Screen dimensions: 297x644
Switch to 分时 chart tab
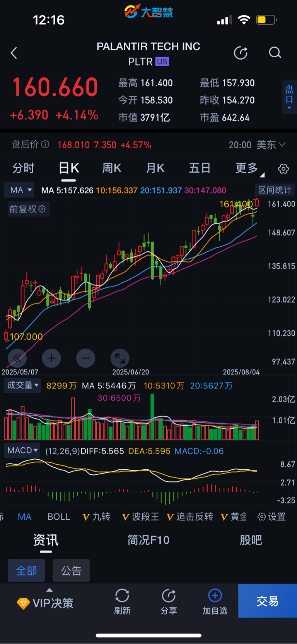pos(23,168)
